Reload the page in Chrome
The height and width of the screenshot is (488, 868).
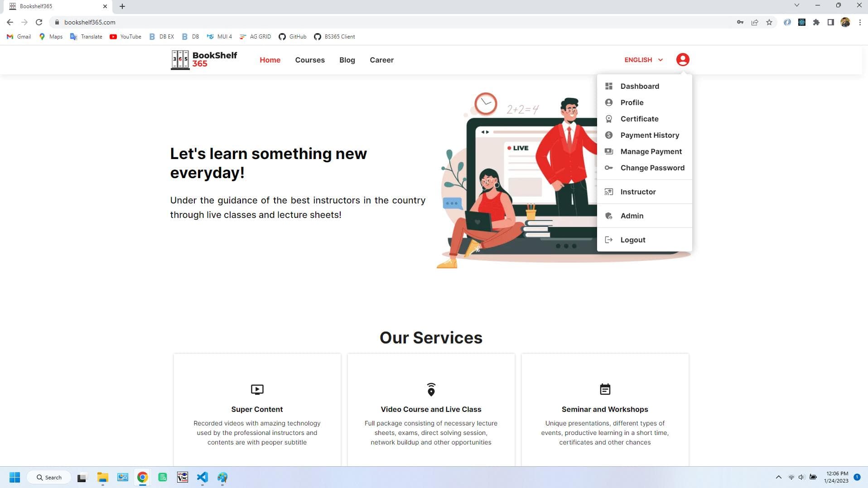(x=39, y=22)
